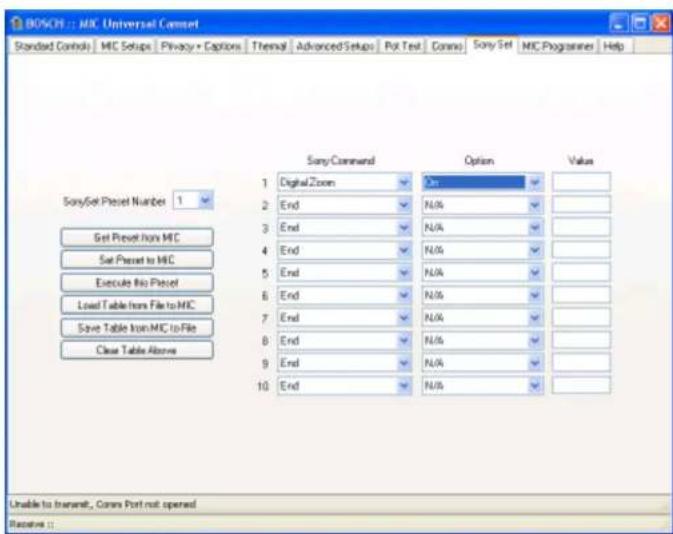
Task: Open row 9 Option N/A dropdown
Action: click(483, 363)
